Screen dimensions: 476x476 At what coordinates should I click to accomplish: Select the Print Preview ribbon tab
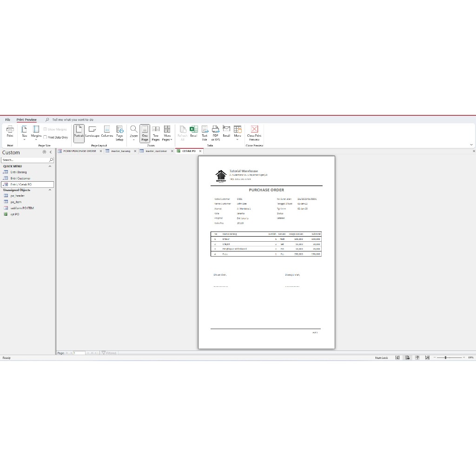(x=26, y=119)
